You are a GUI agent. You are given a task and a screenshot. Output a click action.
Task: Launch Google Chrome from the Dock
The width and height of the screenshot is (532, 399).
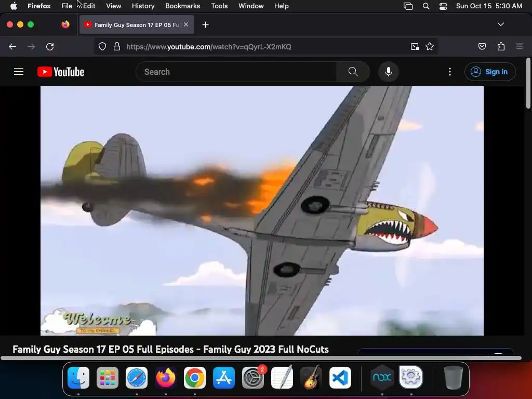tap(195, 378)
